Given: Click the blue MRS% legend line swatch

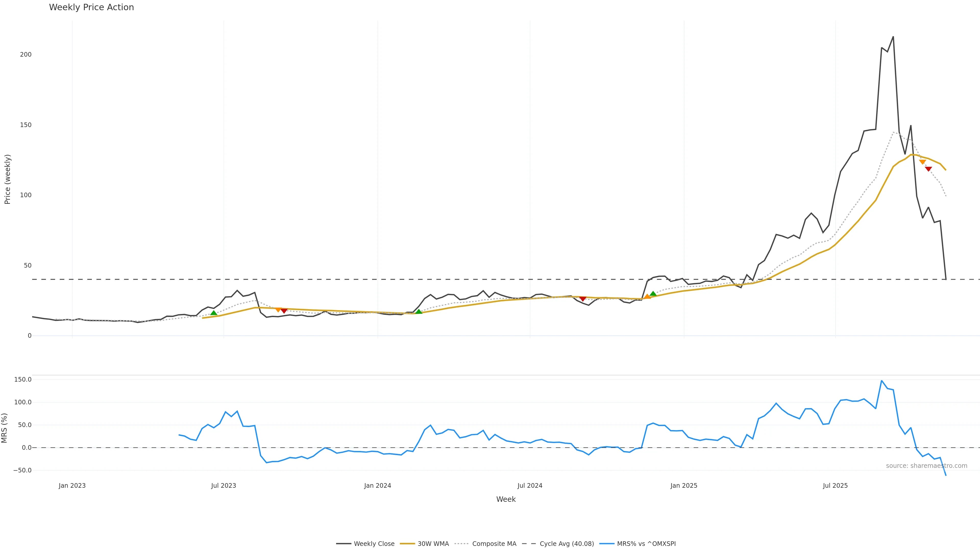Looking at the screenshot, I should click(x=607, y=544).
